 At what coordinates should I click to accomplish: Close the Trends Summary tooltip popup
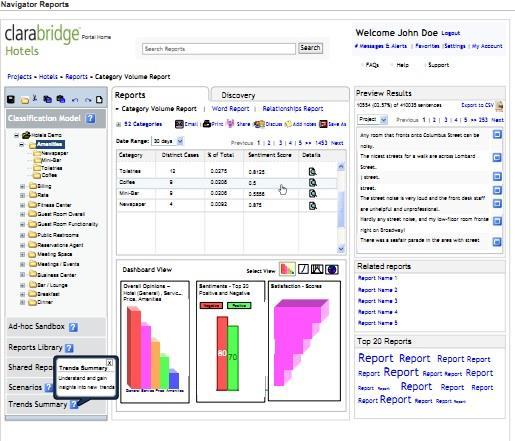[109, 363]
